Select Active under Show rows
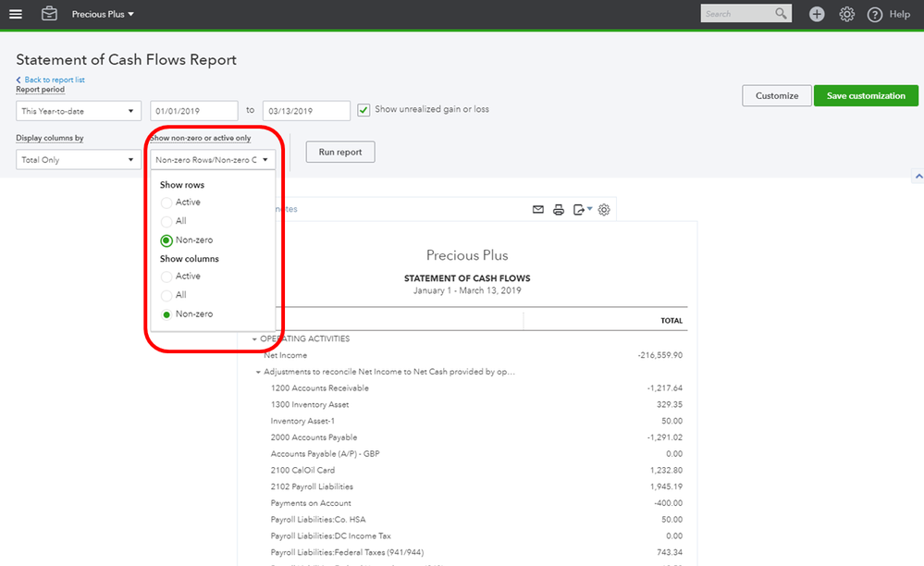924x566 pixels. coord(166,202)
